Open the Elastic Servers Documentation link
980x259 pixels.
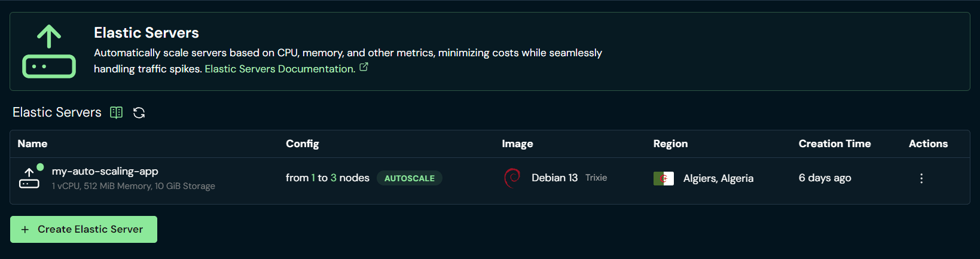pos(280,69)
